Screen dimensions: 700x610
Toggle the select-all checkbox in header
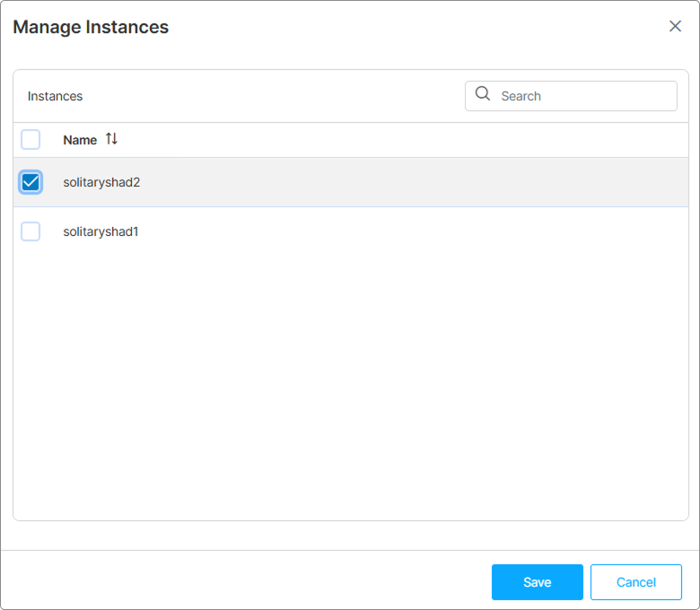click(31, 140)
